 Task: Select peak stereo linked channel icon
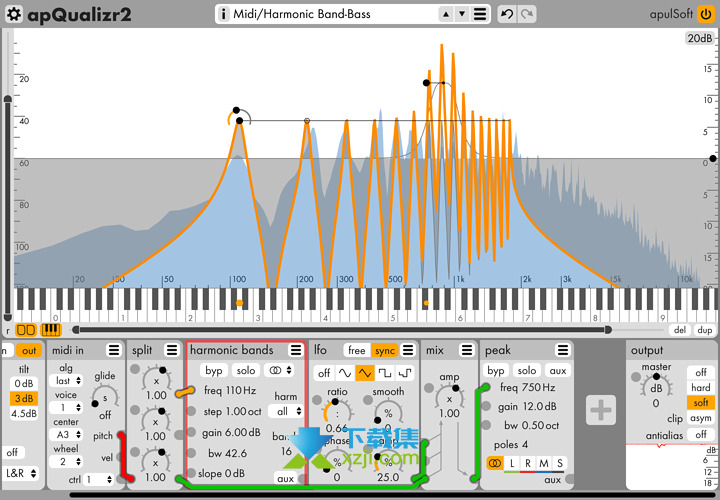click(x=495, y=463)
